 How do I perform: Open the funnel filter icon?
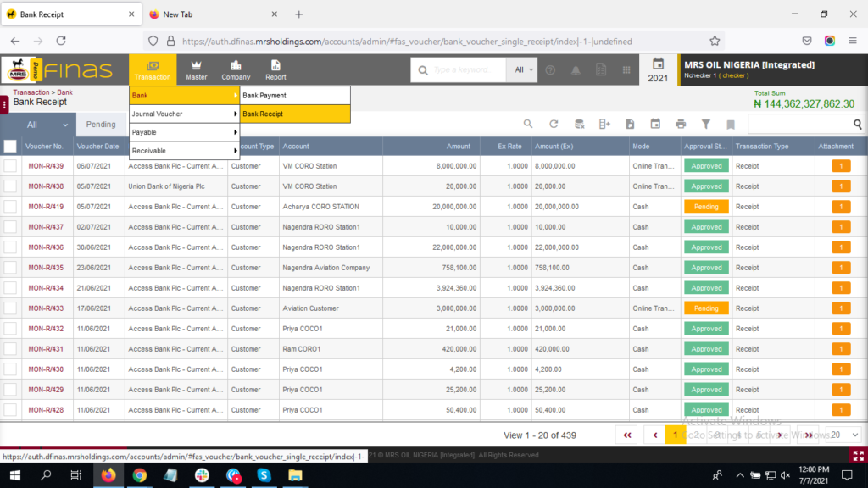click(706, 124)
